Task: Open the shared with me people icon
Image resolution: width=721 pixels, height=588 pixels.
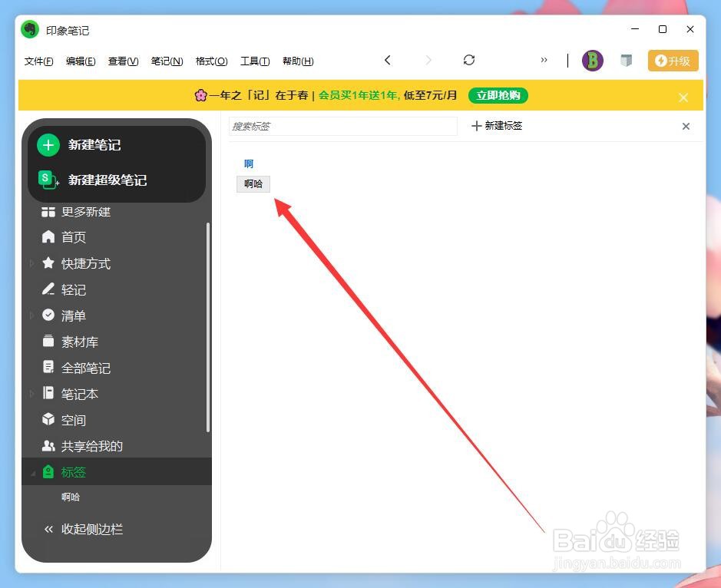Action: pyautogui.click(x=48, y=445)
